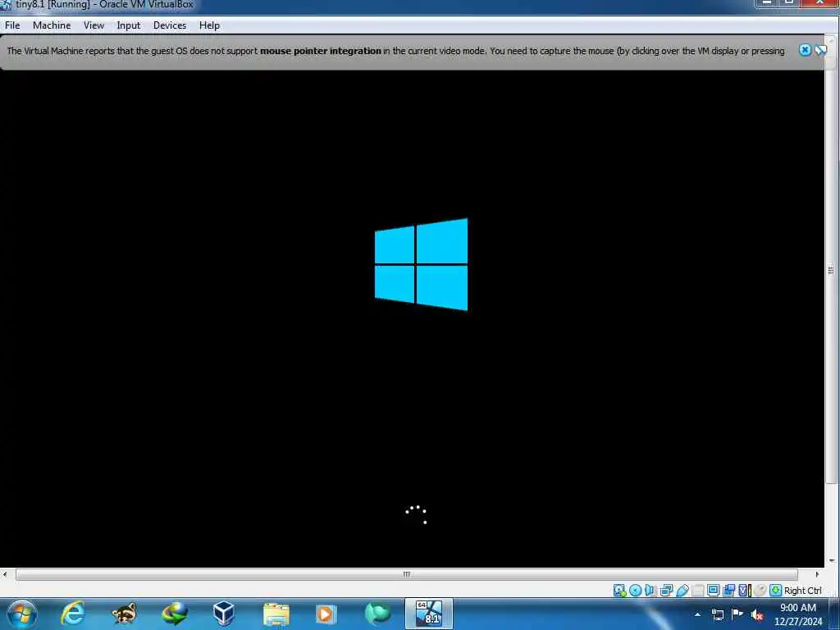Open the Windows Start menu
The height and width of the screenshot is (630, 840).
point(22,614)
